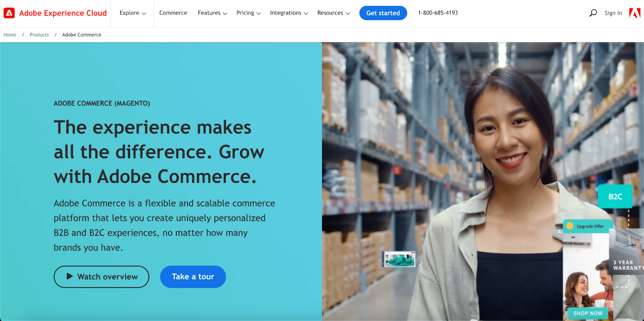This screenshot has width=644, height=321.
Task: Open the Commerce menu item
Action: pyautogui.click(x=173, y=13)
